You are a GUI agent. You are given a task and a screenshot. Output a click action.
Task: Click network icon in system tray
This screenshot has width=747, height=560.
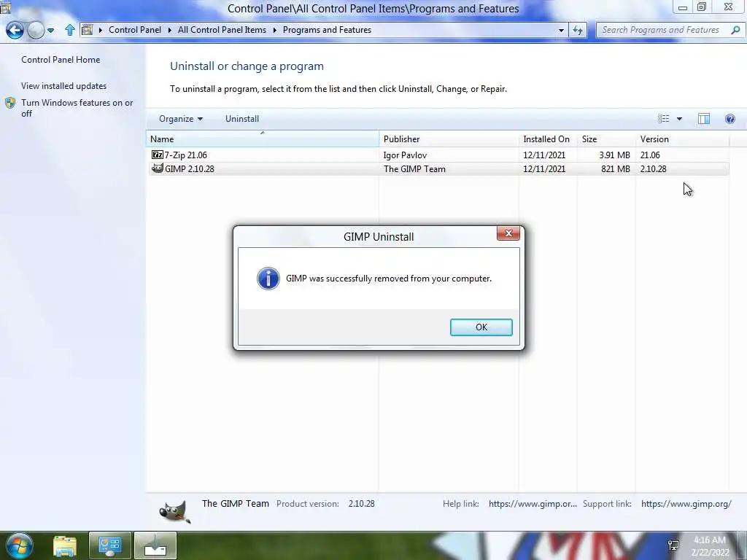point(673,545)
